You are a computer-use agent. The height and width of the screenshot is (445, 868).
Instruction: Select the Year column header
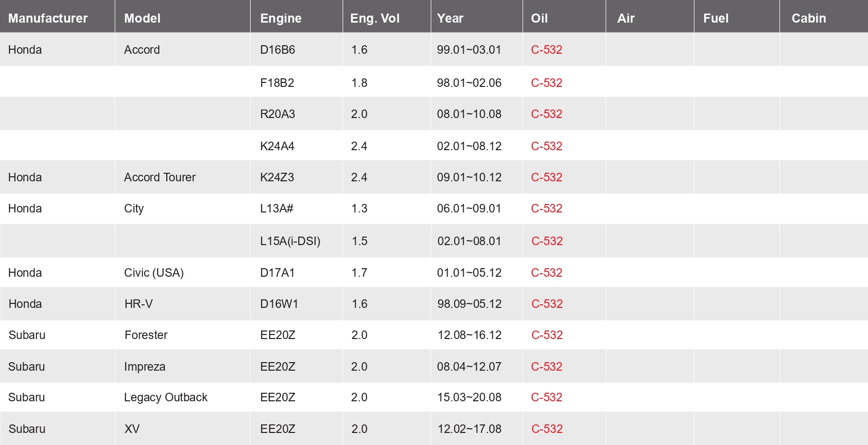(x=450, y=18)
